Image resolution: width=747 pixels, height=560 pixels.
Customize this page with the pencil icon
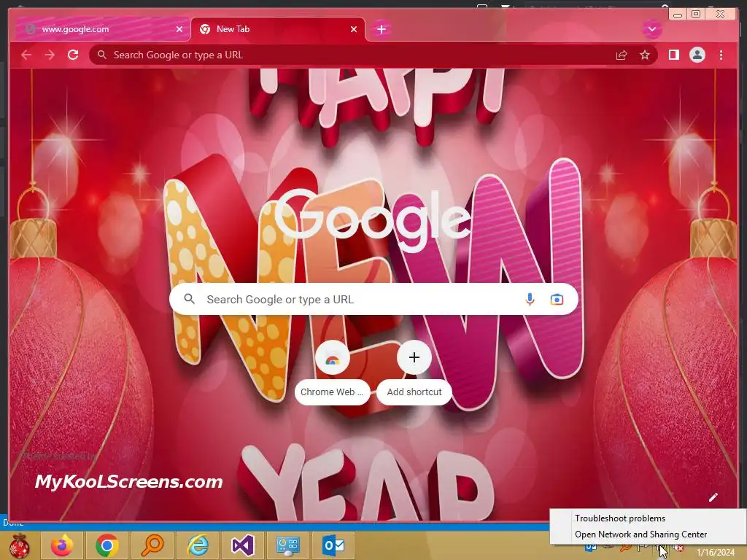[713, 497]
